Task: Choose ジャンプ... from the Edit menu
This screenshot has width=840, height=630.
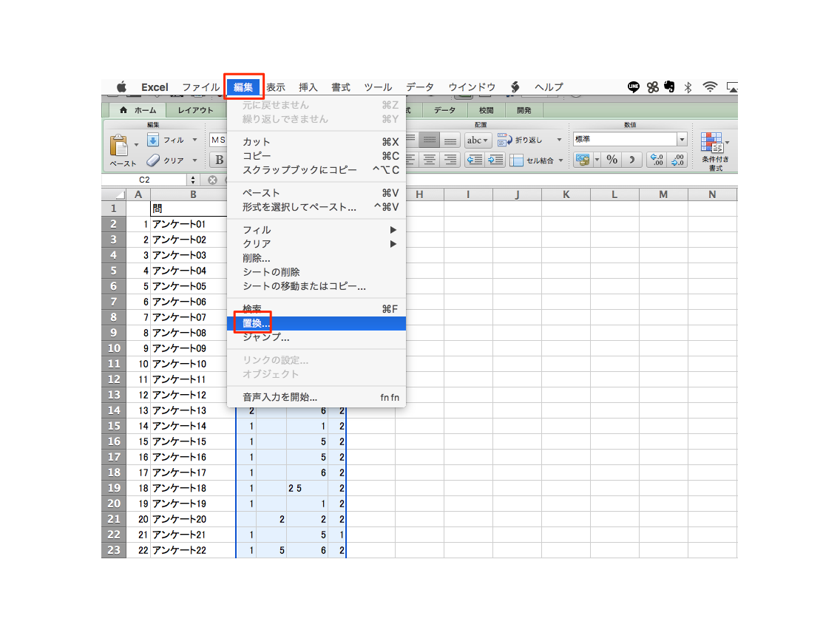Action: click(x=316, y=337)
